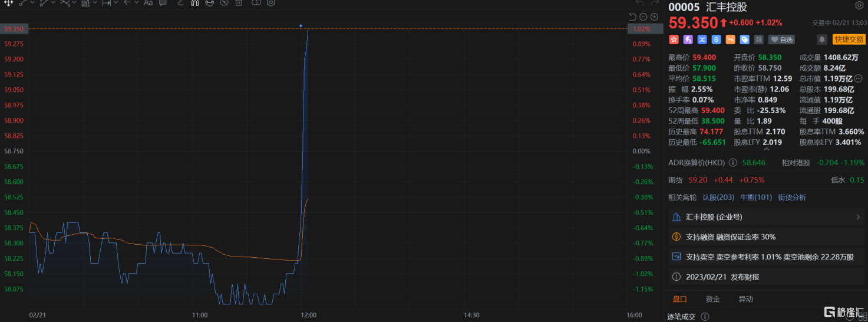Click the red Hong Kong market badge
Screen dimensions: 868x322
pos(674,40)
